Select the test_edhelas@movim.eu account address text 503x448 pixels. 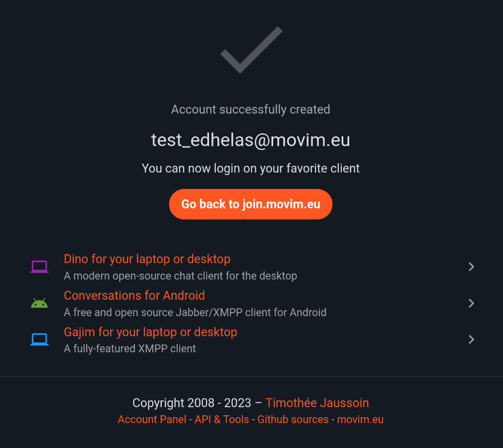tap(251, 140)
